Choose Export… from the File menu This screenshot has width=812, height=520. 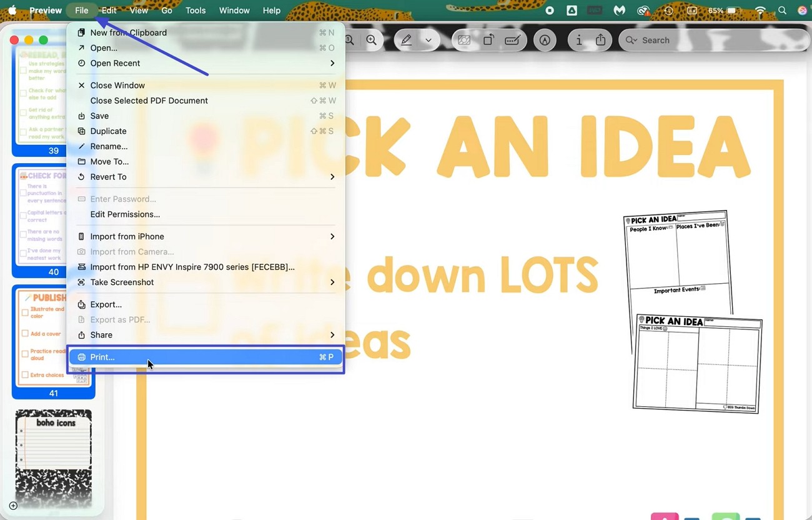(x=205, y=304)
